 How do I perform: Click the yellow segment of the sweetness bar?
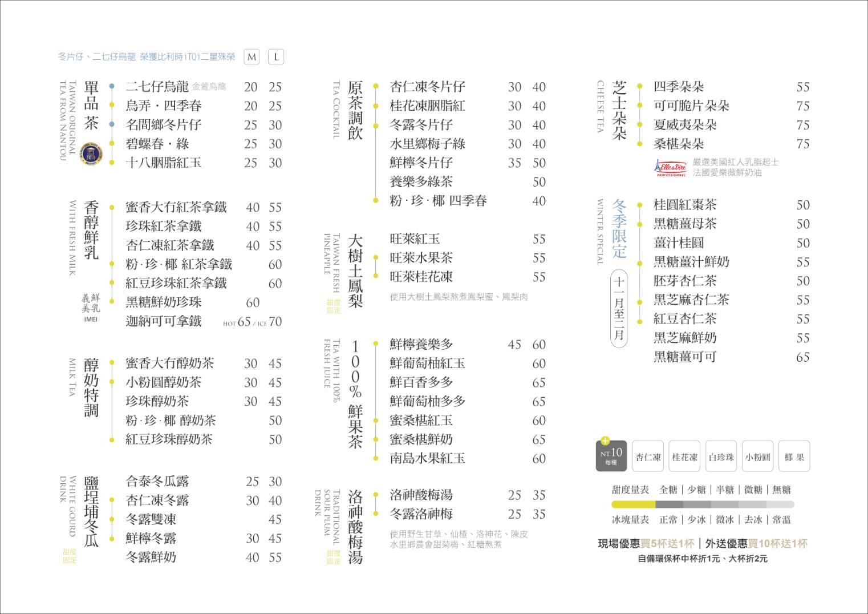click(x=633, y=504)
